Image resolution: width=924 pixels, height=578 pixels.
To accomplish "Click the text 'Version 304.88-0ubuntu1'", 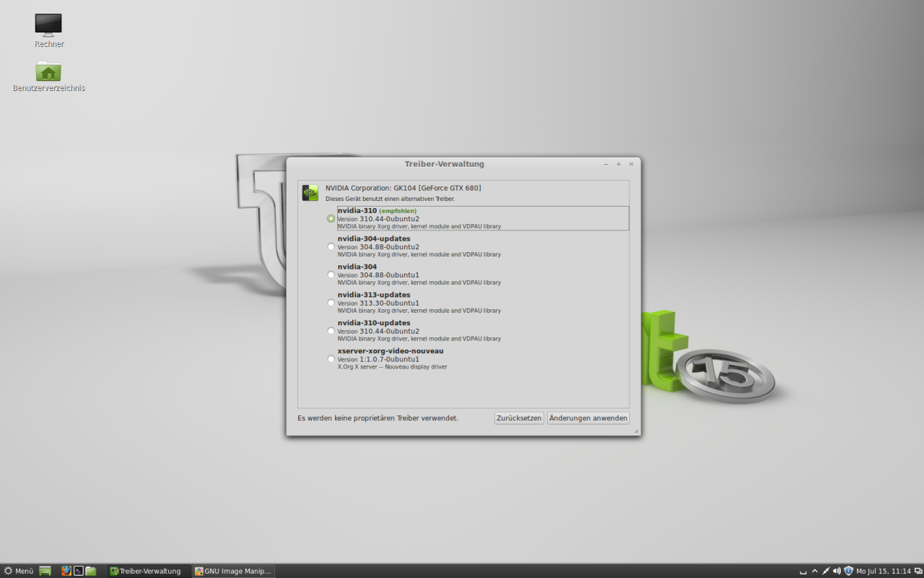I will click(x=378, y=275).
